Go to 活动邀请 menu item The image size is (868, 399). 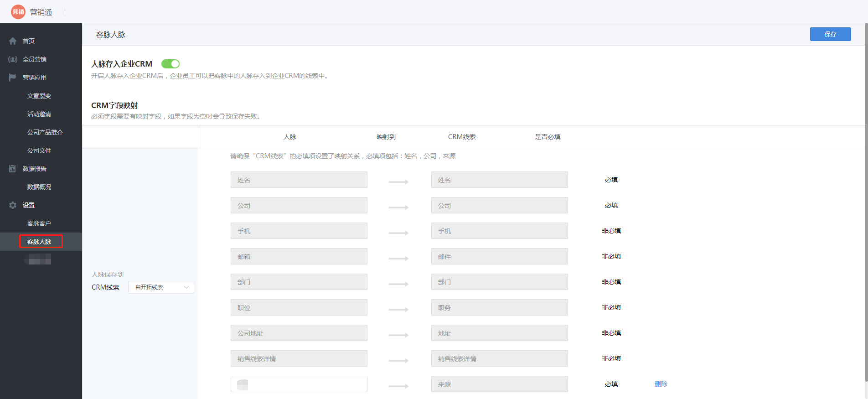pyautogui.click(x=39, y=114)
